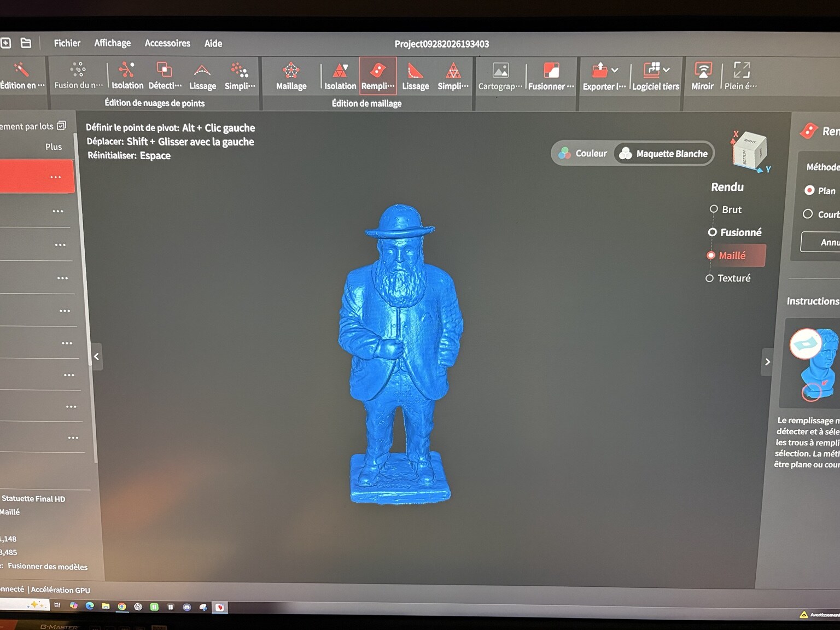Open the Cartograp… texture mapping tool

point(500,75)
